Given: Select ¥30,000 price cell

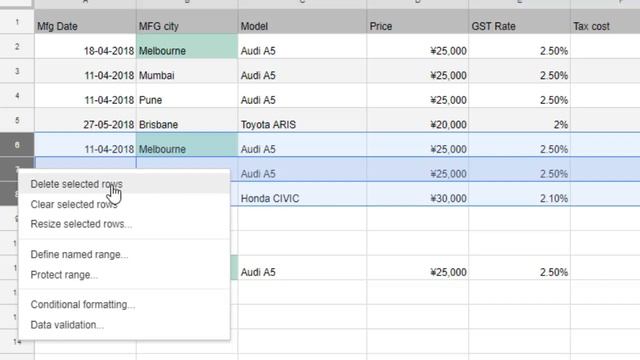Looking at the screenshot, I should tap(418, 194).
